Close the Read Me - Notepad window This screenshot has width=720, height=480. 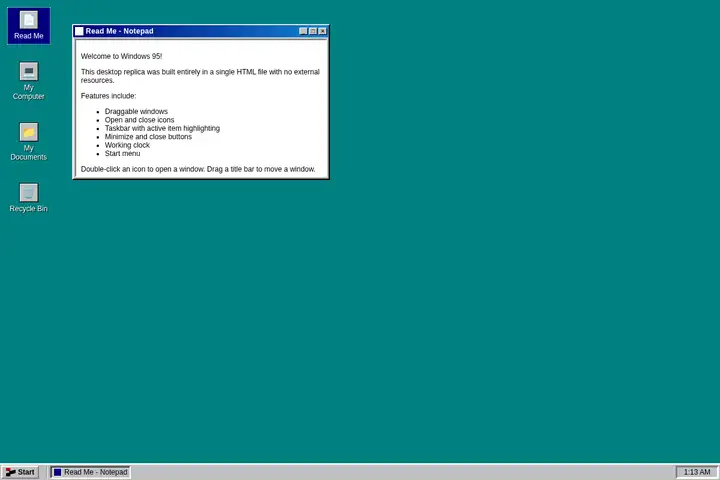pos(322,31)
